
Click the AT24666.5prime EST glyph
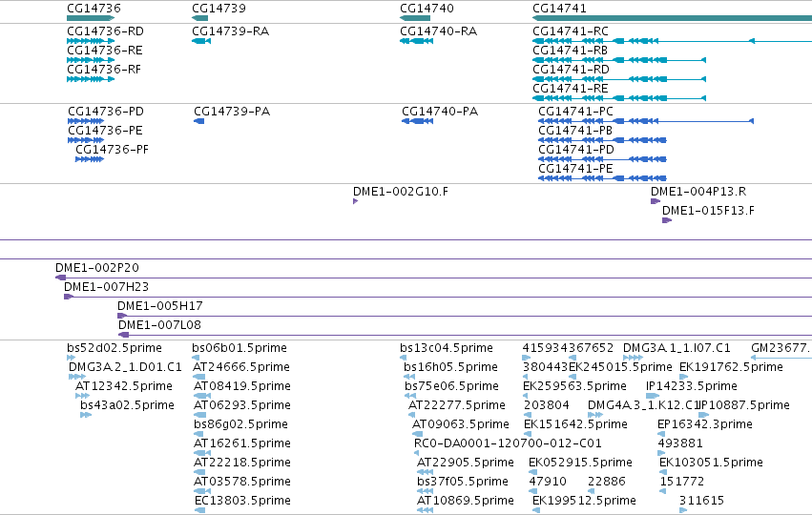(199, 377)
